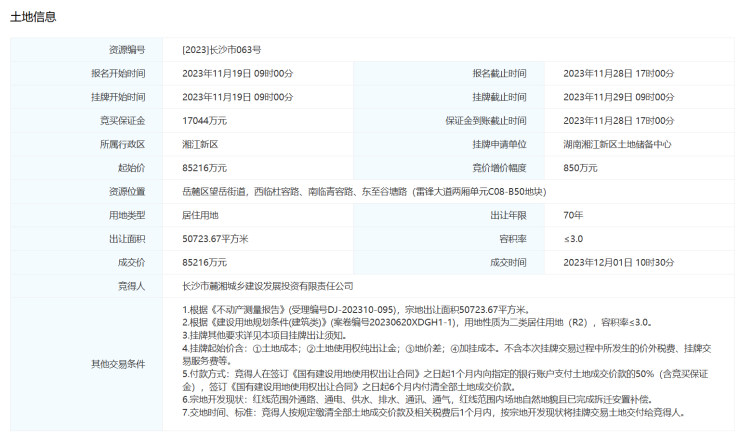Click the area value 50723.67平方米
This screenshot has height=434, width=740.
215,239
